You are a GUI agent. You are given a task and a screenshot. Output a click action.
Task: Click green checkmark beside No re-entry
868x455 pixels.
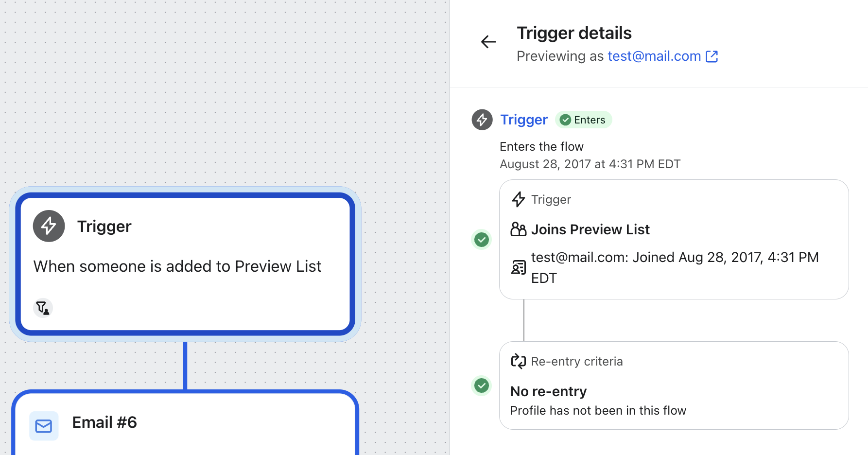point(482,385)
